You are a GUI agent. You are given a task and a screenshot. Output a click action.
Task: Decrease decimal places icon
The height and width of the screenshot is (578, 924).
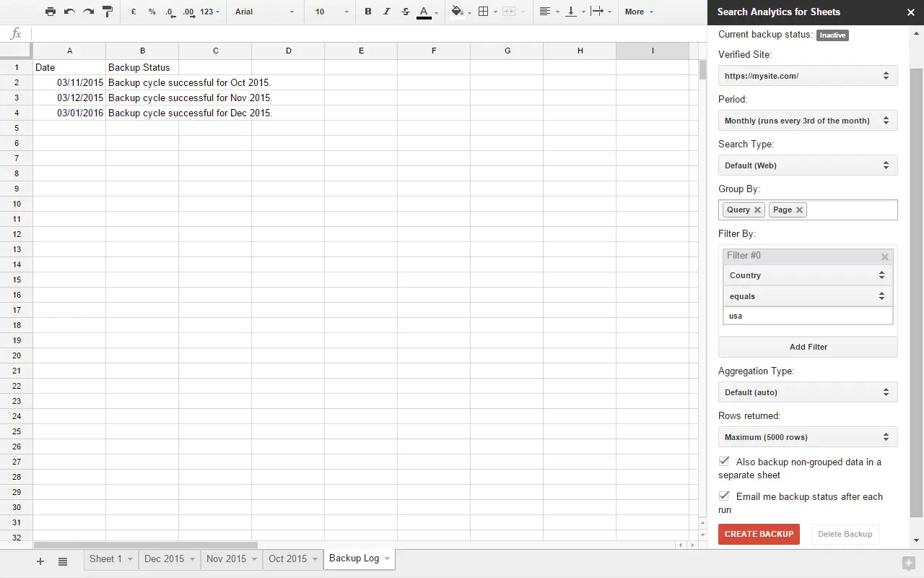coord(170,12)
